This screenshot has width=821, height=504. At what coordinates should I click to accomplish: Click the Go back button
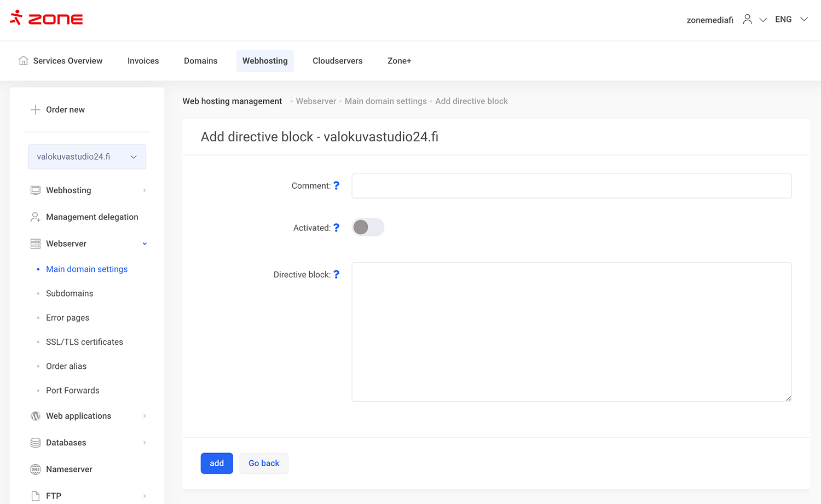264,464
